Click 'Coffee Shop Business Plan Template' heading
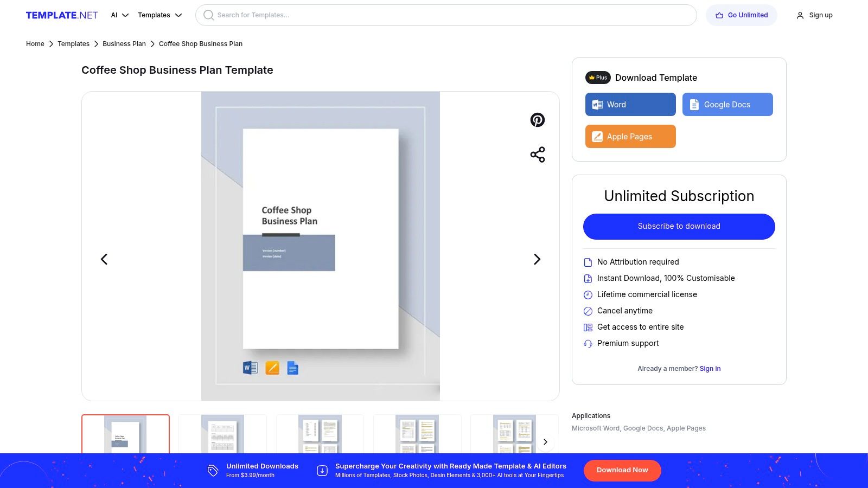Image resolution: width=868 pixels, height=488 pixels. pos(177,70)
